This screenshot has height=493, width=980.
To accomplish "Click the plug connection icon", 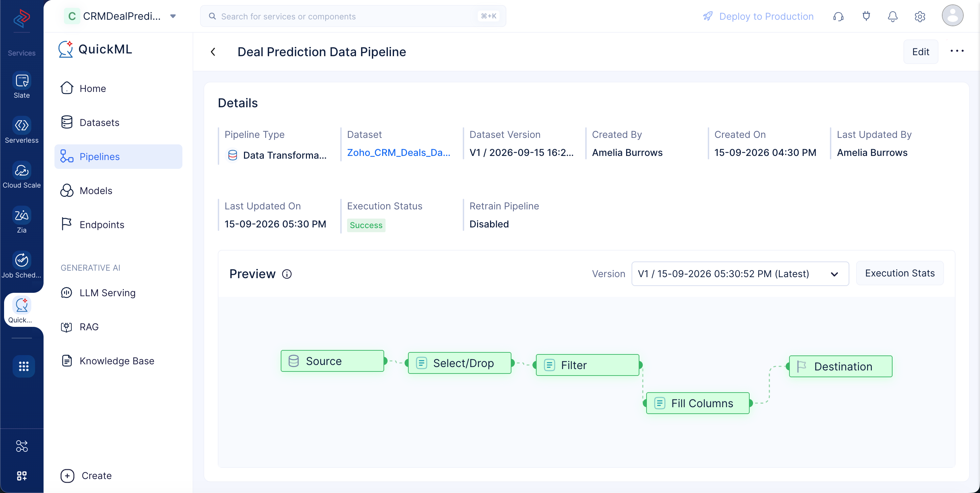I will point(866,16).
